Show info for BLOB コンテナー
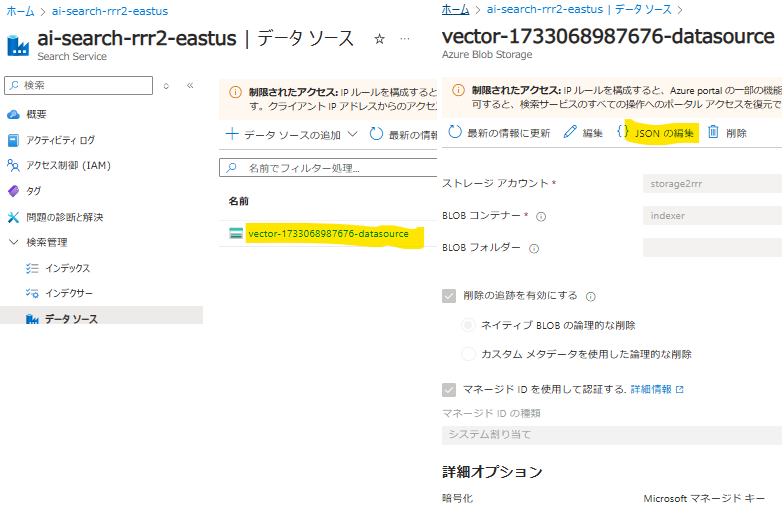This screenshot has width=782, height=506. [541, 216]
